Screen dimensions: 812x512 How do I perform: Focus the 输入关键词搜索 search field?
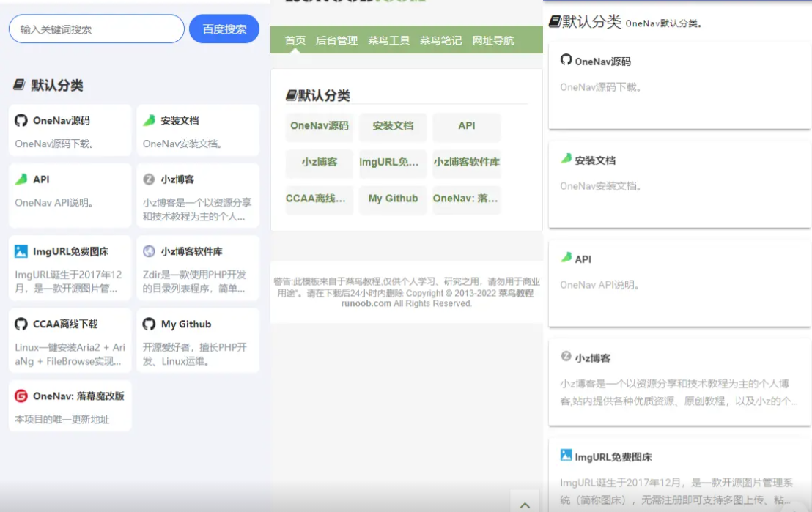(96, 29)
